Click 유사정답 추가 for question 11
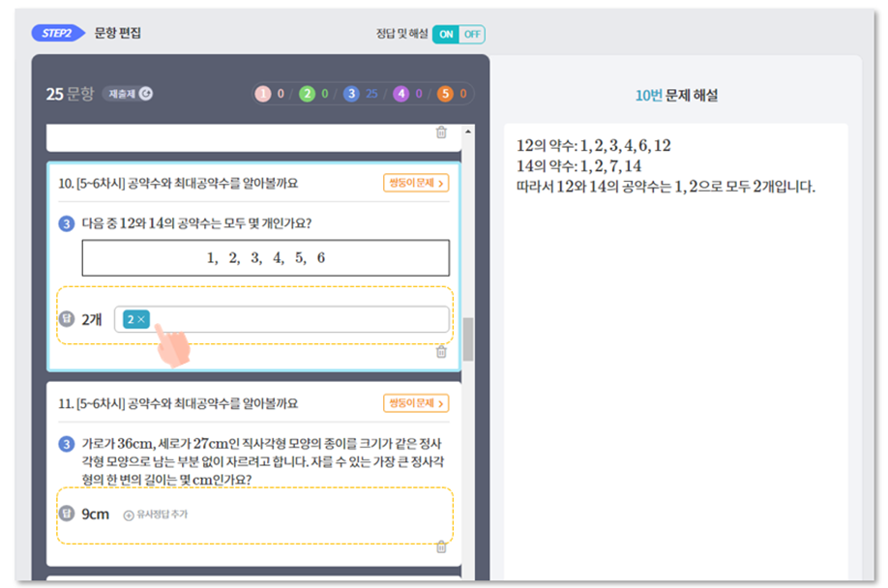The height and width of the screenshot is (588, 888). pos(156,514)
